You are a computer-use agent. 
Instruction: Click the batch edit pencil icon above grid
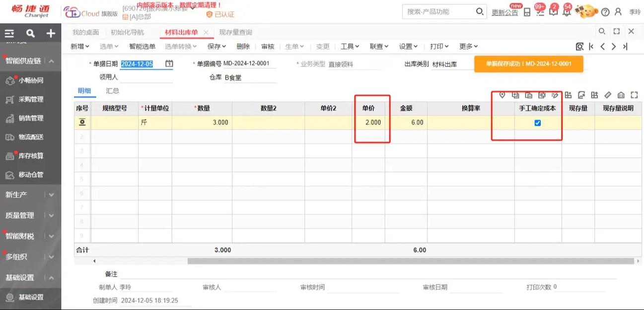pos(555,95)
